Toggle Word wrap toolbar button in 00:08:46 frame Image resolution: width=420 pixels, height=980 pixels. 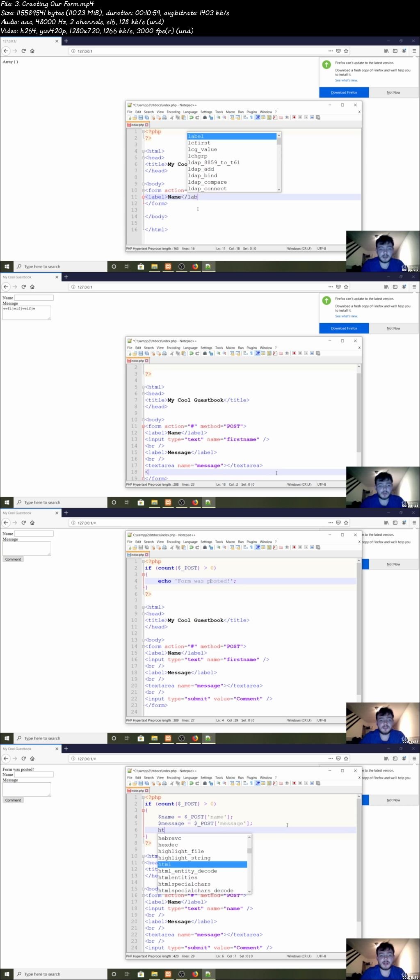pos(245,783)
